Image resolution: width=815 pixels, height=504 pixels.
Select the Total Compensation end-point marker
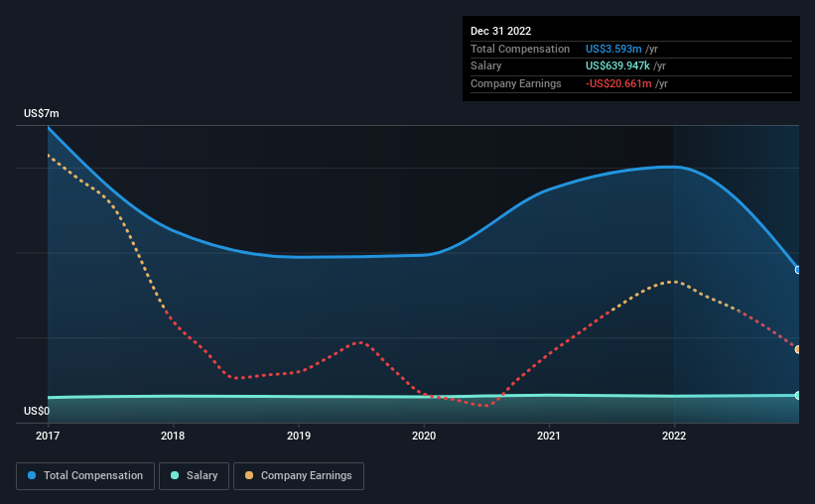798,270
